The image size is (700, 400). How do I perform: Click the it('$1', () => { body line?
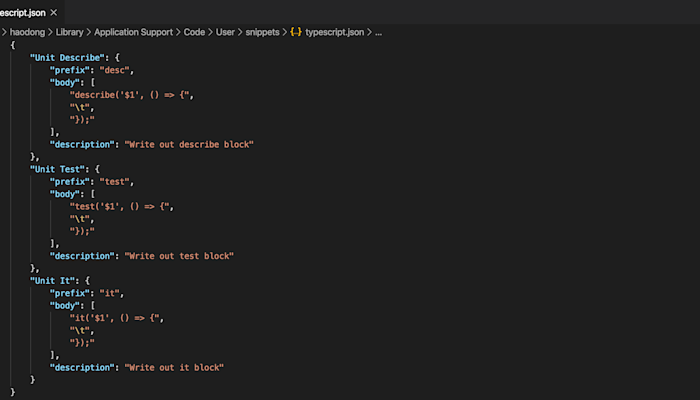pyautogui.click(x=115, y=318)
